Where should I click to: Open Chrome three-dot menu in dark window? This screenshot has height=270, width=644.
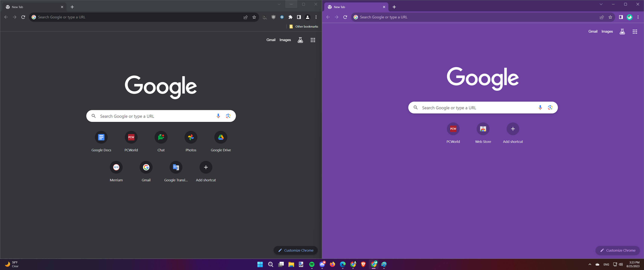[x=316, y=17]
